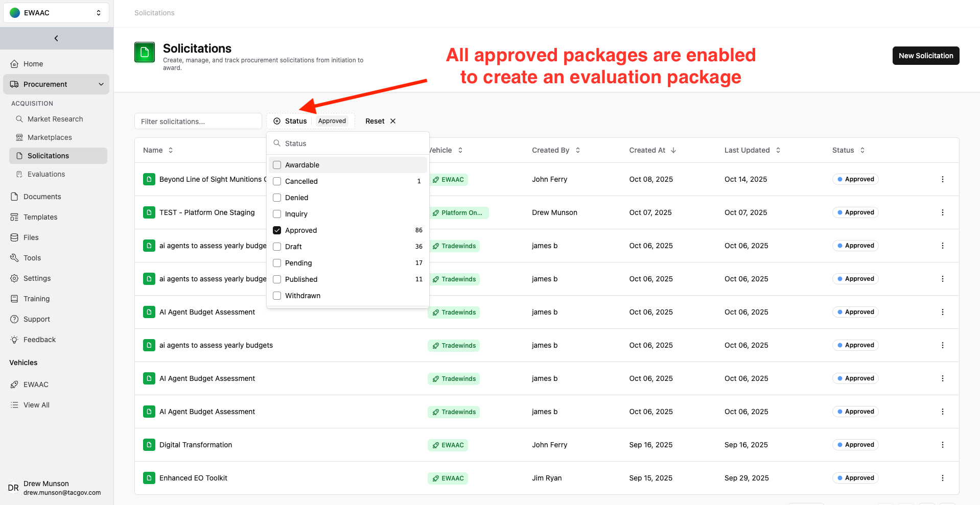
Task: Click the Filter solicitations input field
Action: click(x=198, y=122)
